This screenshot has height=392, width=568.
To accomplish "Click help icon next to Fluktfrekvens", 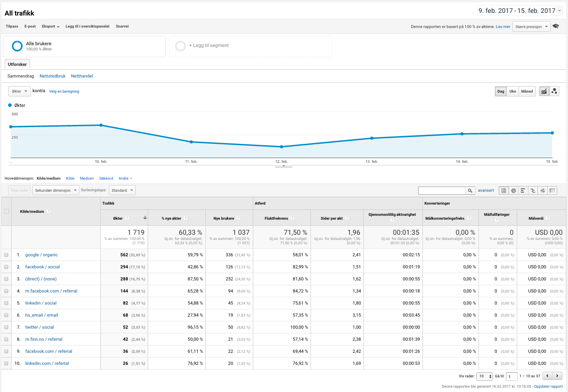I will [x=292, y=218].
